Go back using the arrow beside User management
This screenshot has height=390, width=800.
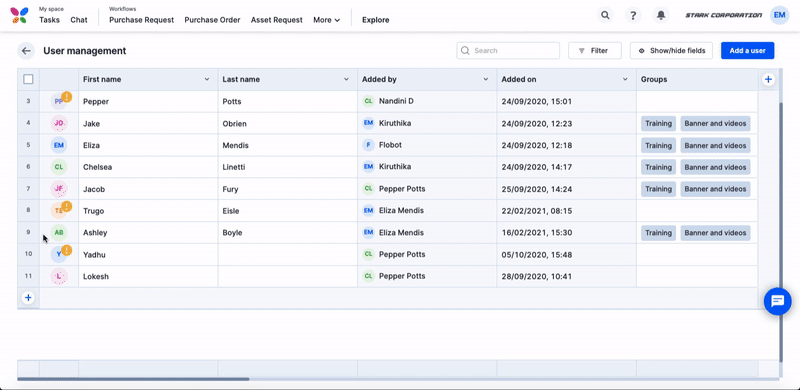[26, 51]
